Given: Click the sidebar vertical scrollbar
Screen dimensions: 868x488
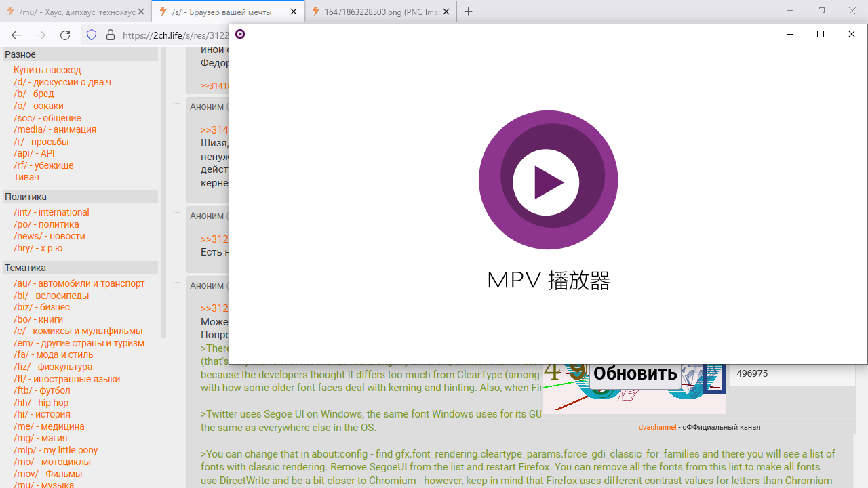Looking at the screenshot, I should pos(163,193).
